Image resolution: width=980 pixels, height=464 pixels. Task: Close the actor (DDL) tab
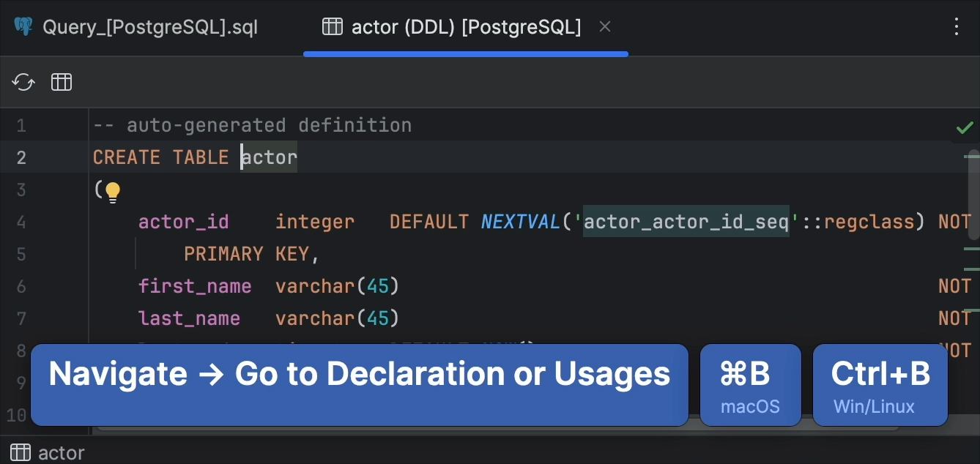[x=605, y=26]
